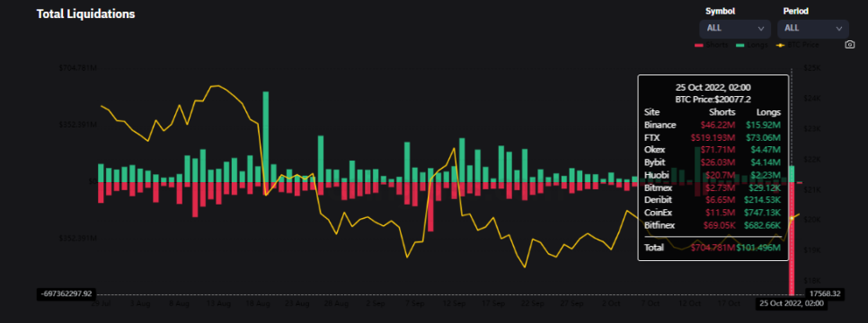Click the yellow BTC Price legend marker
Screen dimensions: 868x323
click(781, 46)
